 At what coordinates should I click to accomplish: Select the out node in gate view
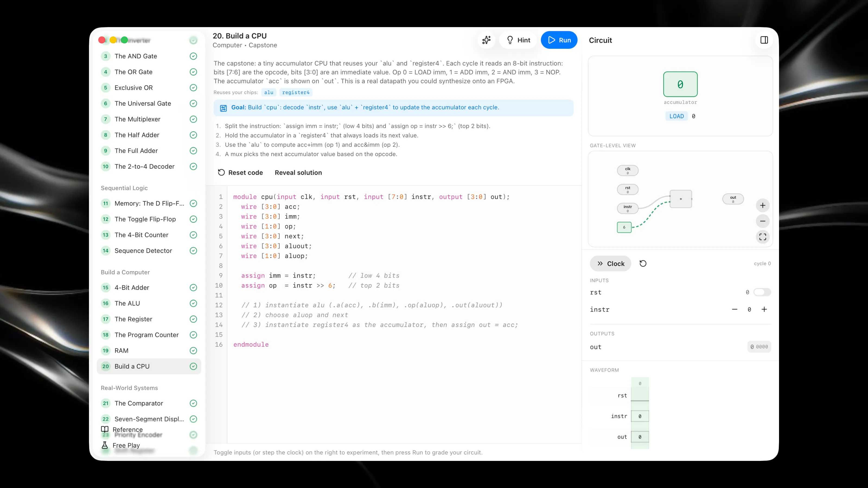(733, 199)
